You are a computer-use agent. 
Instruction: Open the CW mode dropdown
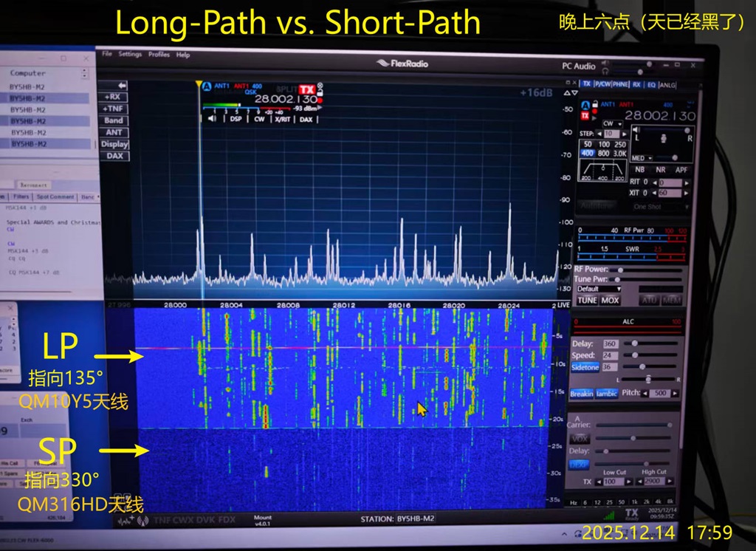[612, 123]
